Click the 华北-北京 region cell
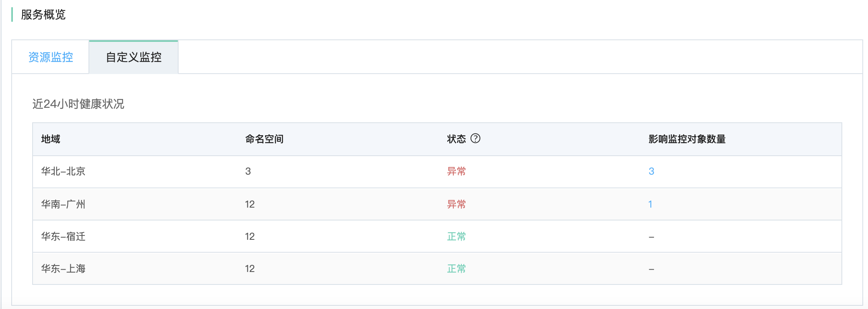This screenshot has width=868, height=309. point(63,171)
